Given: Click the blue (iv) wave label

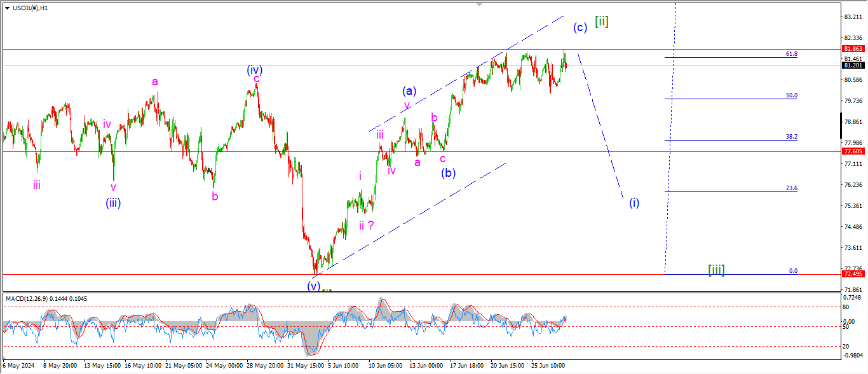Looking at the screenshot, I should (255, 69).
